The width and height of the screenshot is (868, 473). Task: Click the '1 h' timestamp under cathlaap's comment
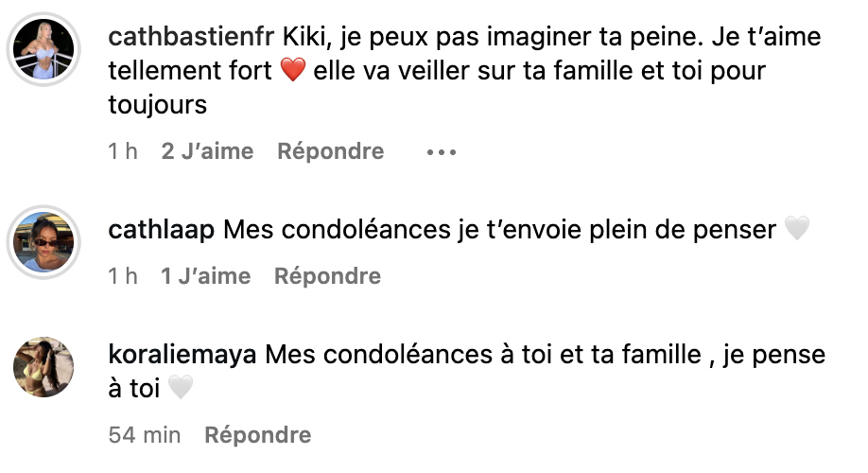pos(124,276)
